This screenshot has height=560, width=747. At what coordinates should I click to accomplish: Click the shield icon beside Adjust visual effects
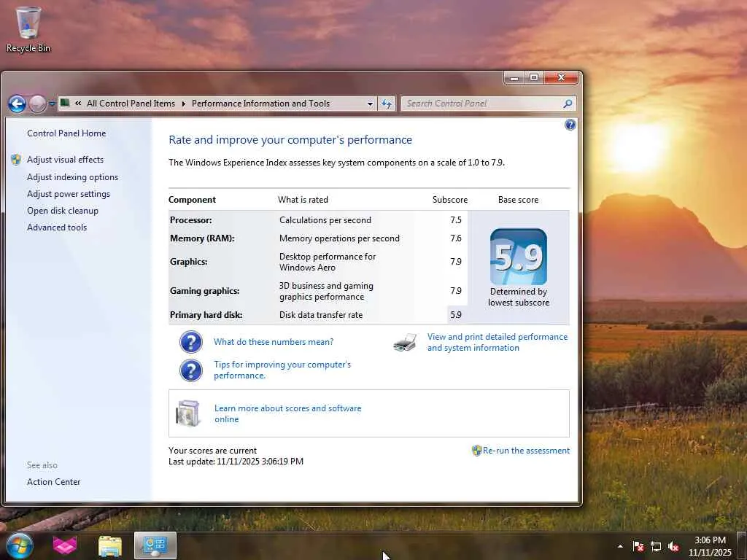(16, 160)
